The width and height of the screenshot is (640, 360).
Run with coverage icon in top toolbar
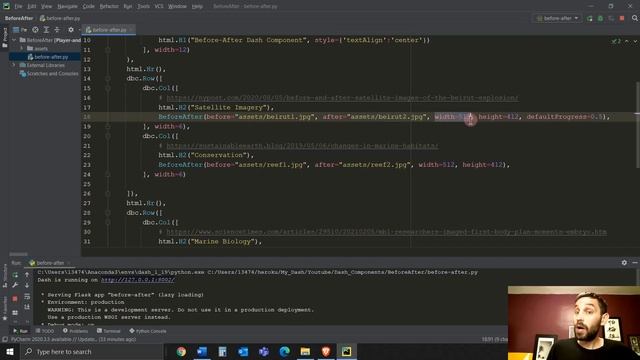[611, 18]
